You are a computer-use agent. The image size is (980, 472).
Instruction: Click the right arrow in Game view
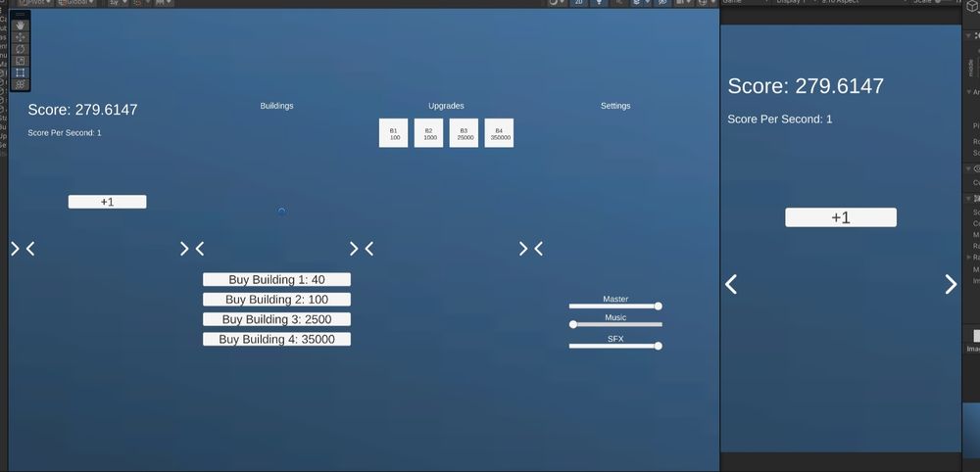[951, 284]
